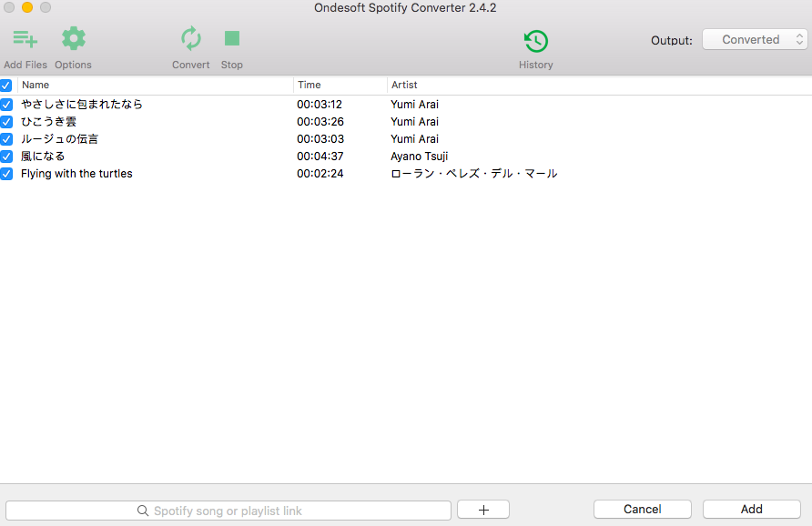Click the Output: label

(x=672, y=40)
